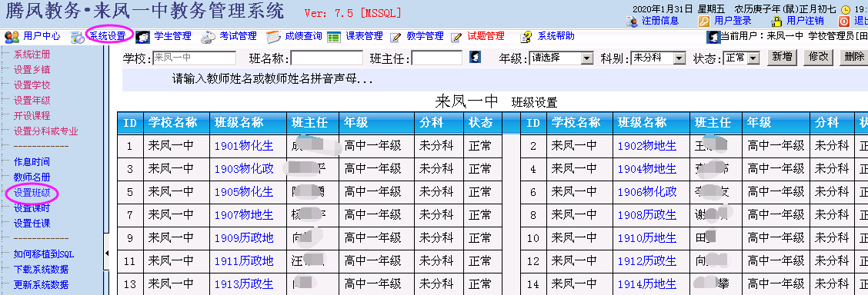The width and height of the screenshot is (868, 295).
Task: Select 设置任课 in the sidebar
Action: click(x=32, y=224)
